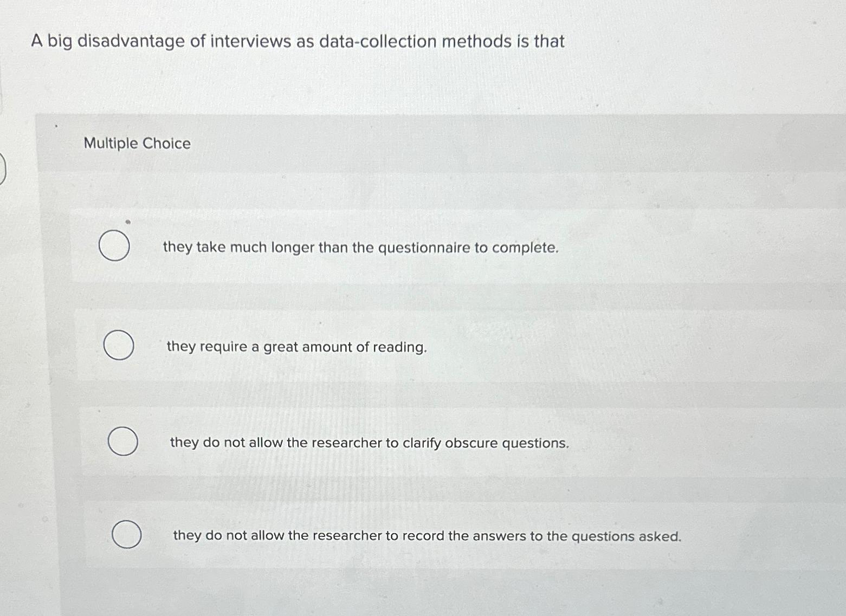
Task: Choose 'they do not allow the researcher to record the answers'
Action: (x=427, y=536)
